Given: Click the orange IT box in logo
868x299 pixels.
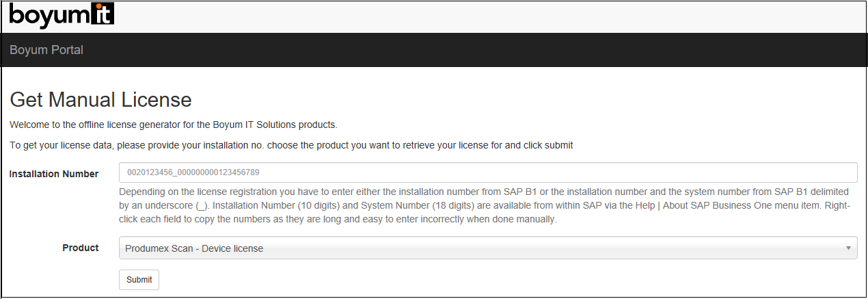Looking at the screenshot, I should pos(103,14).
